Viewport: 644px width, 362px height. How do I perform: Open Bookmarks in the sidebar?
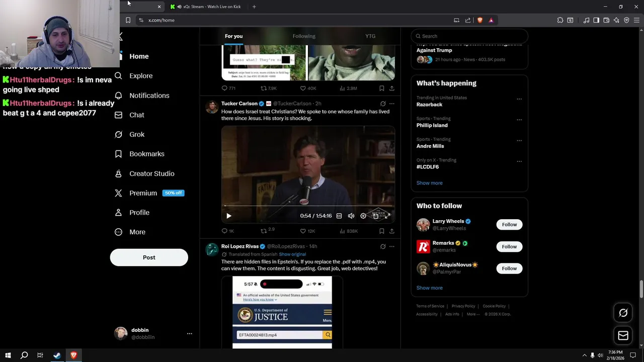click(139, 154)
